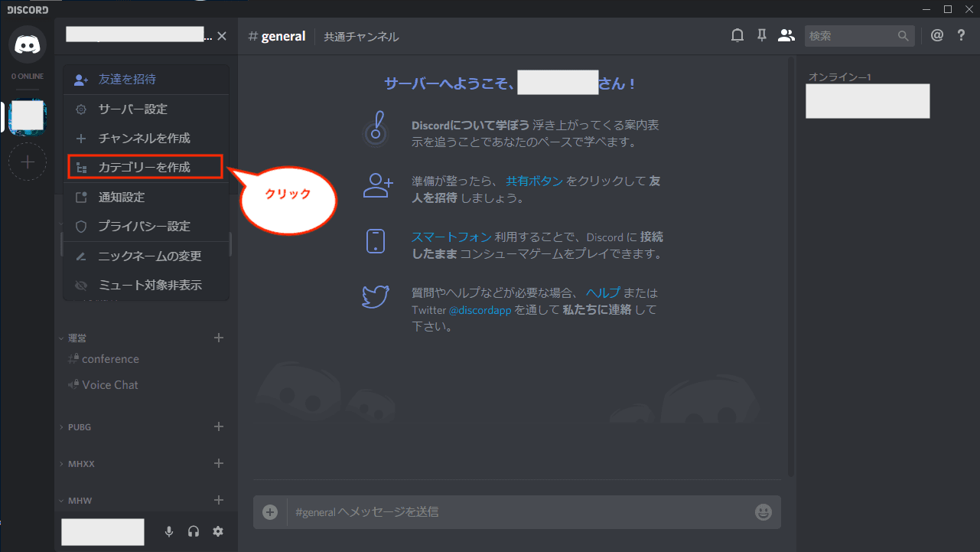Viewport: 980px width, 552px height.
Task: Add channel to PUBG category plus
Action: pyautogui.click(x=219, y=426)
